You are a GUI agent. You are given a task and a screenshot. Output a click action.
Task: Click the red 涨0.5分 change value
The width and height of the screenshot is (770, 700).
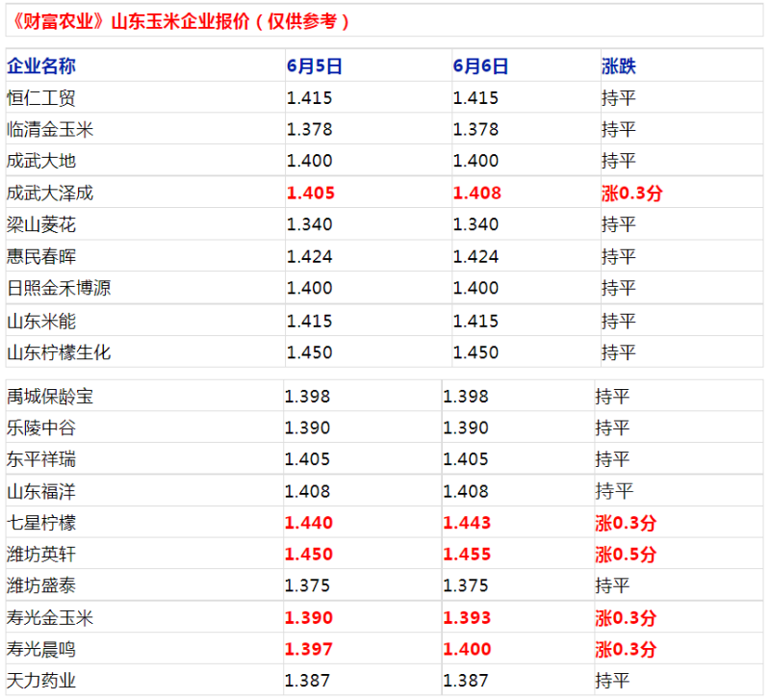click(627, 555)
